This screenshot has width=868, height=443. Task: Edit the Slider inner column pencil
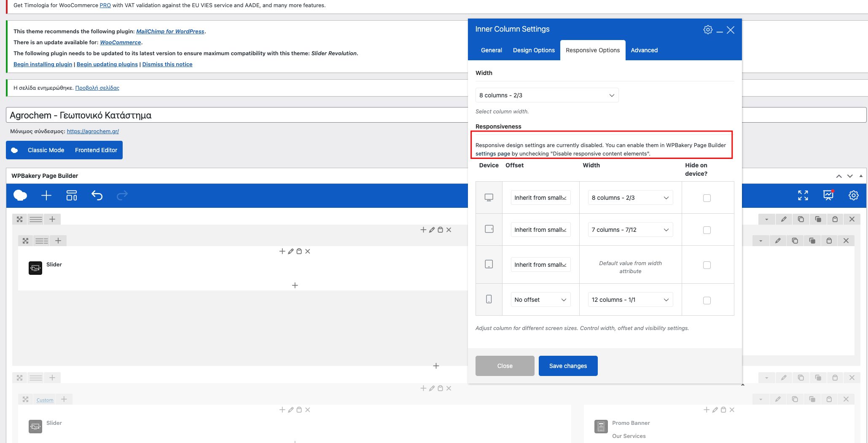point(290,251)
